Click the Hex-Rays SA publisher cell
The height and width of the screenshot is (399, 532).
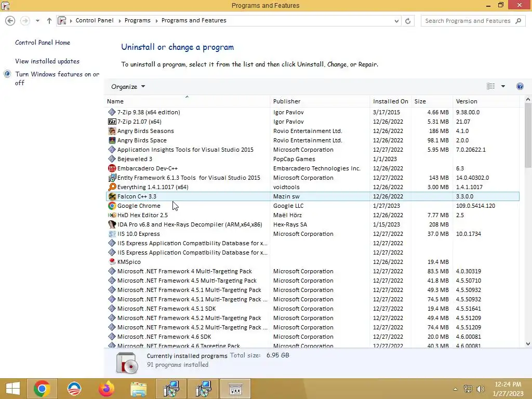pyautogui.click(x=290, y=224)
